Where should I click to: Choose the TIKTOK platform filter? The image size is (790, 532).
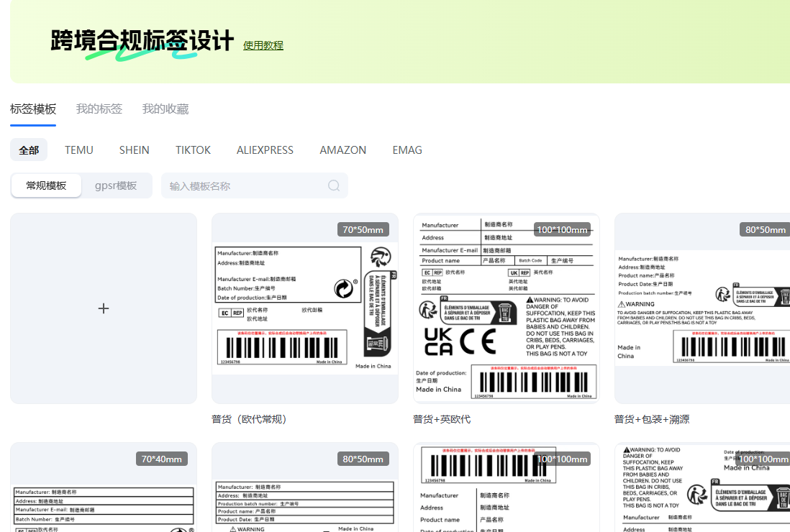pos(193,150)
